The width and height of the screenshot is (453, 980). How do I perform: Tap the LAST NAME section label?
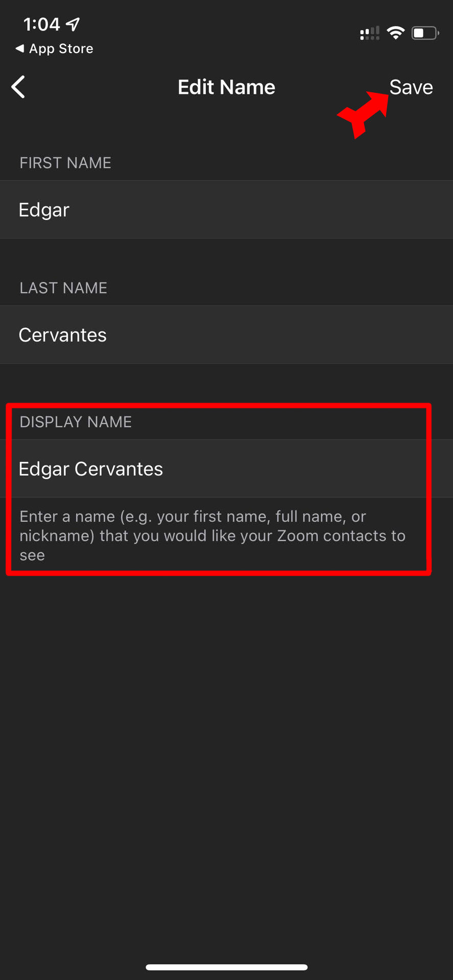pos(63,288)
